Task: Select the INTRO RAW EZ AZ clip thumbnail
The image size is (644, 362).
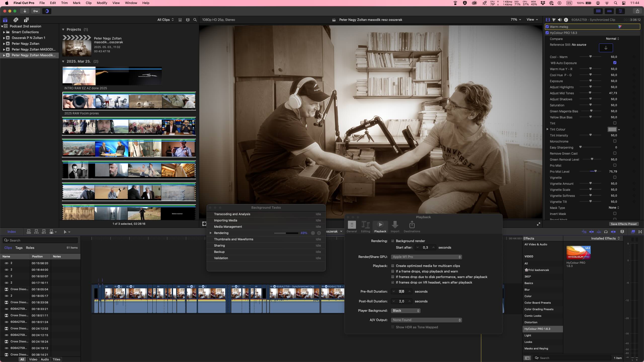Action: (x=112, y=76)
